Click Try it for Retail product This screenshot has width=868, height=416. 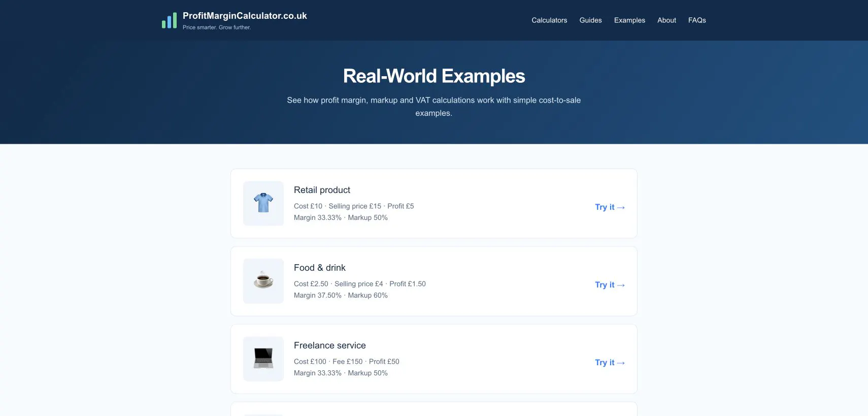click(610, 207)
